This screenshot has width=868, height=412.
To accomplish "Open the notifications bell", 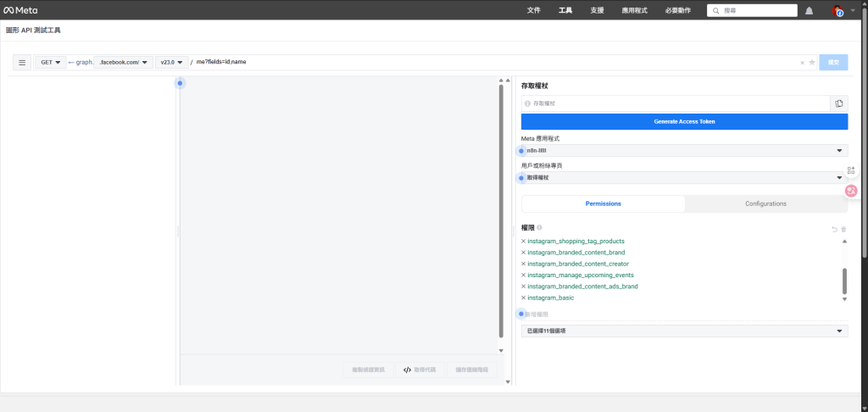I will point(809,10).
